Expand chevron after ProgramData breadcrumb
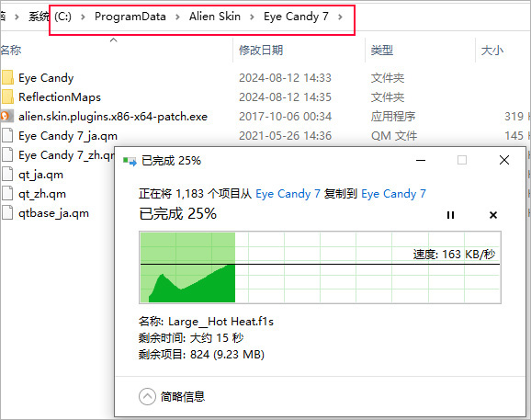 click(177, 17)
